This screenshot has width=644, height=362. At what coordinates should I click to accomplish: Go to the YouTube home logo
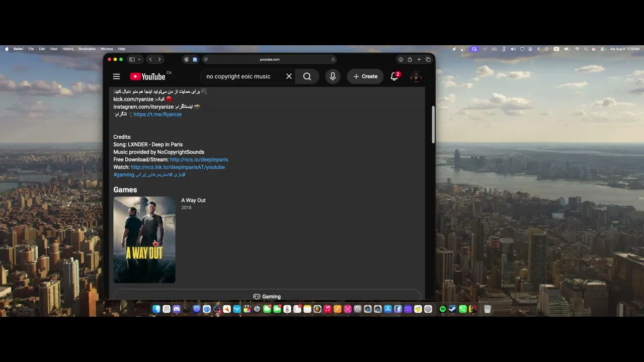pos(147,76)
